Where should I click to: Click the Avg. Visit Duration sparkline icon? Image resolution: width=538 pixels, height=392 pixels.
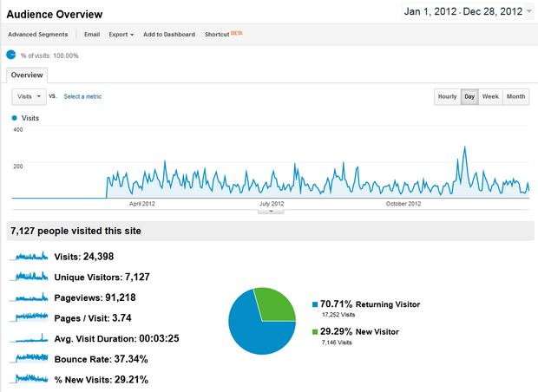(31, 338)
